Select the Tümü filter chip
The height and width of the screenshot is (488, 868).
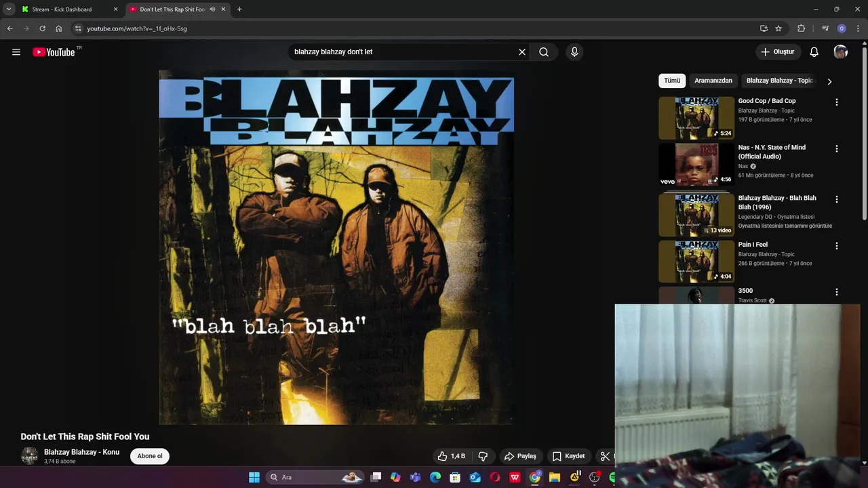point(672,81)
